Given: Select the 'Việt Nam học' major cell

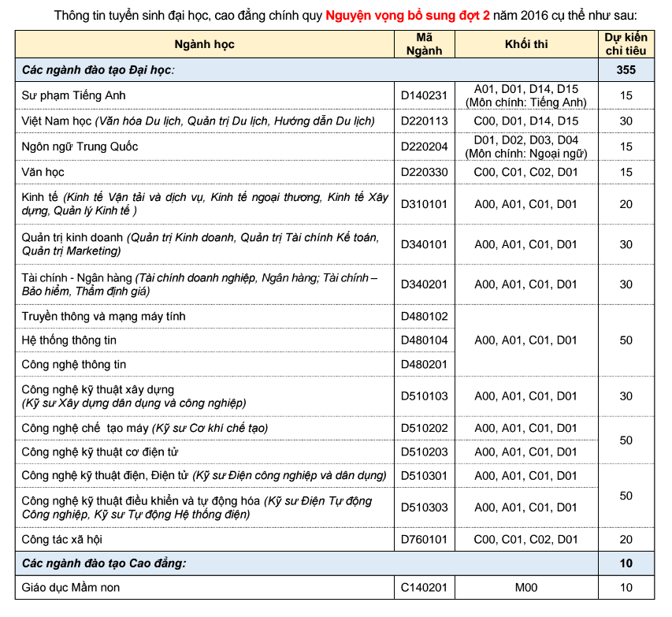Looking at the screenshot, I should click(x=204, y=121).
